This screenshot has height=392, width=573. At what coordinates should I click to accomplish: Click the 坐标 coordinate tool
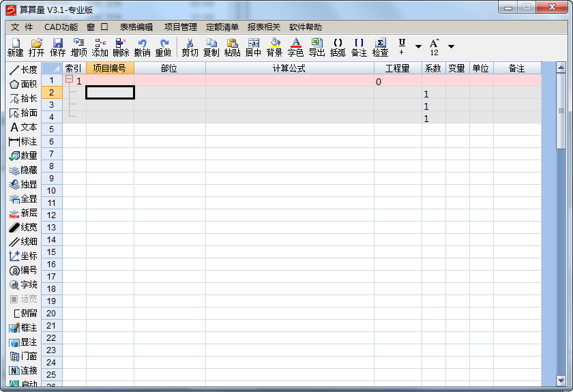[x=23, y=256]
